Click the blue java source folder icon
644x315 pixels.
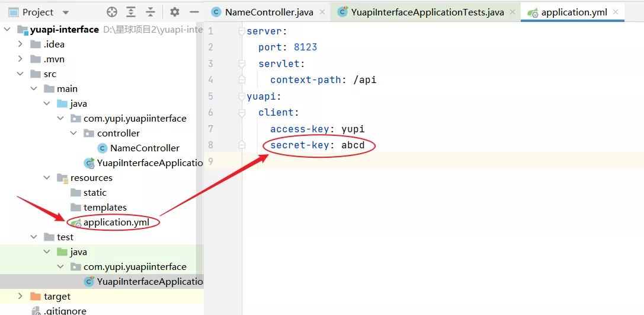[62, 104]
